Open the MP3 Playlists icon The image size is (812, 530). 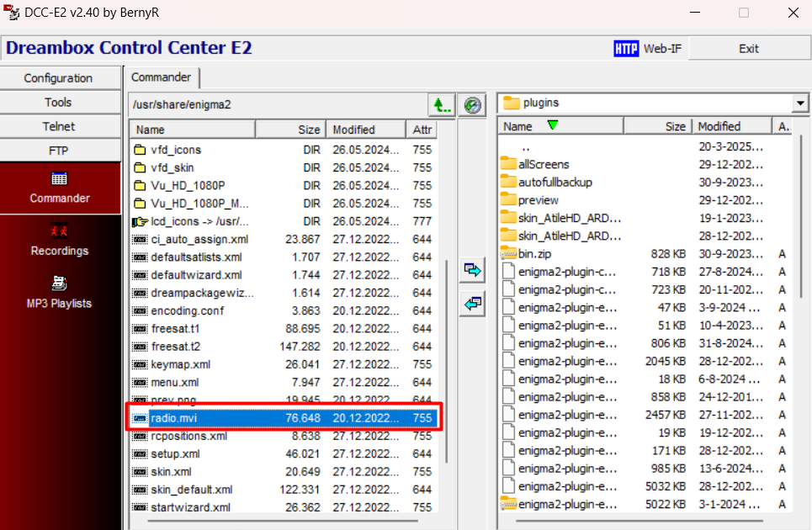60,284
